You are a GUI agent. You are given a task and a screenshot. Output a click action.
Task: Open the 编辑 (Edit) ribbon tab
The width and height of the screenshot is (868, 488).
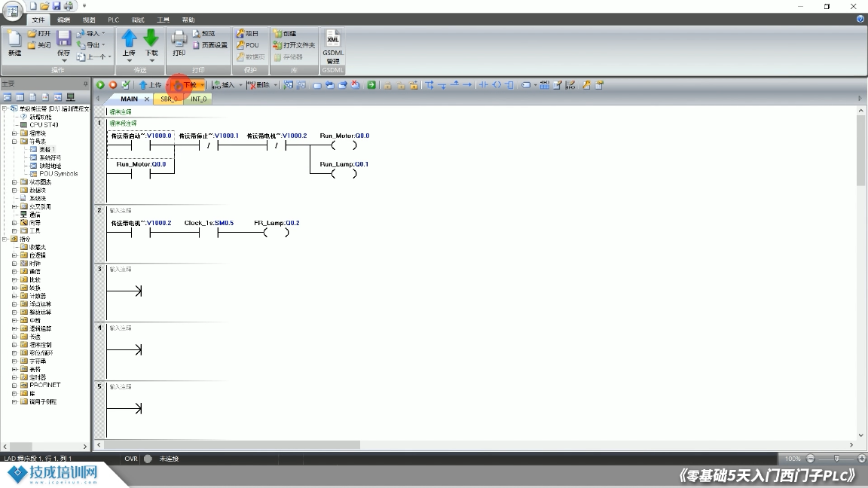[x=63, y=20]
